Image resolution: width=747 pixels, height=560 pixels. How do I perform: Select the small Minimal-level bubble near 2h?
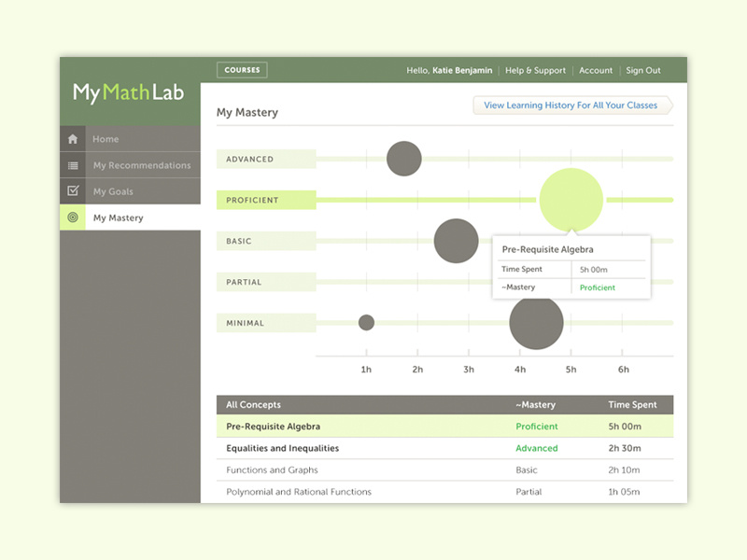coord(366,322)
